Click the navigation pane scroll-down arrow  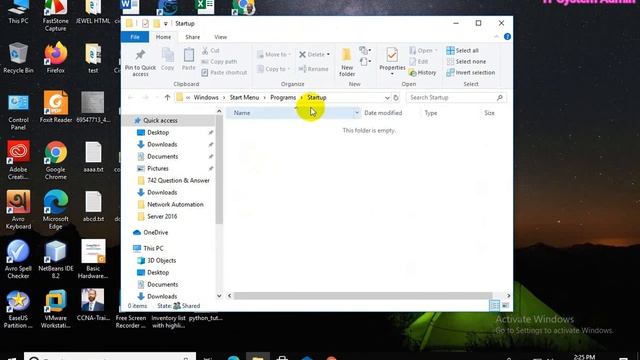pyautogui.click(x=219, y=296)
